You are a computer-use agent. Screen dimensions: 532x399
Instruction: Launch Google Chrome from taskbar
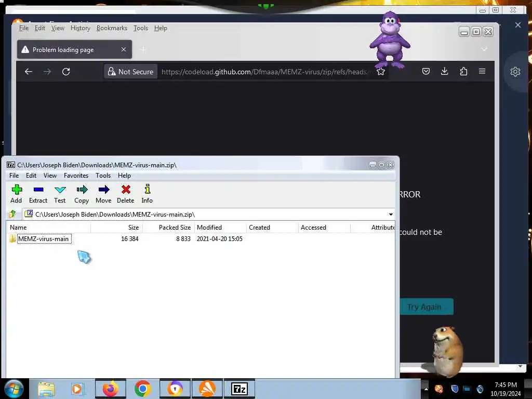pos(142,389)
